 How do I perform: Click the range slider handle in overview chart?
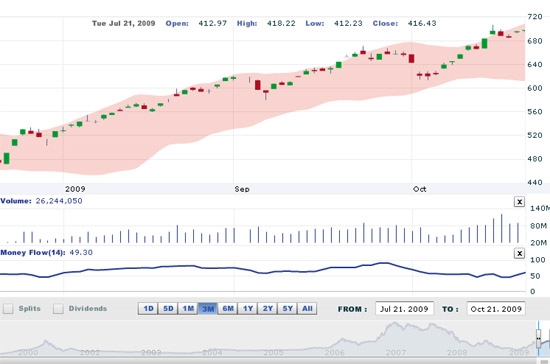(x=538, y=338)
